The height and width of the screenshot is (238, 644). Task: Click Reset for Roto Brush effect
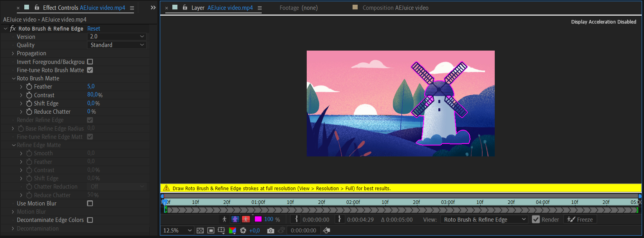click(x=94, y=28)
